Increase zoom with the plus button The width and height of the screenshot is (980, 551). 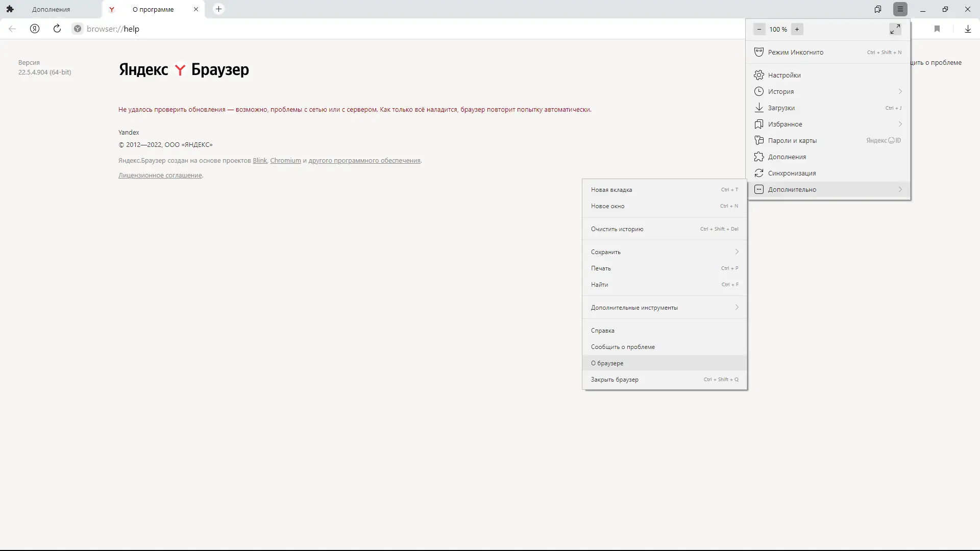[797, 29]
